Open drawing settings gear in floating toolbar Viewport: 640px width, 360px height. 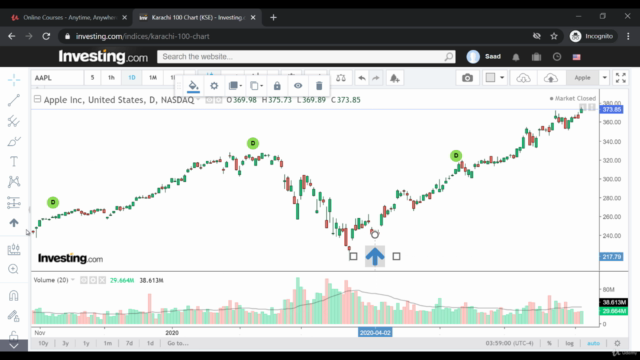click(x=214, y=86)
